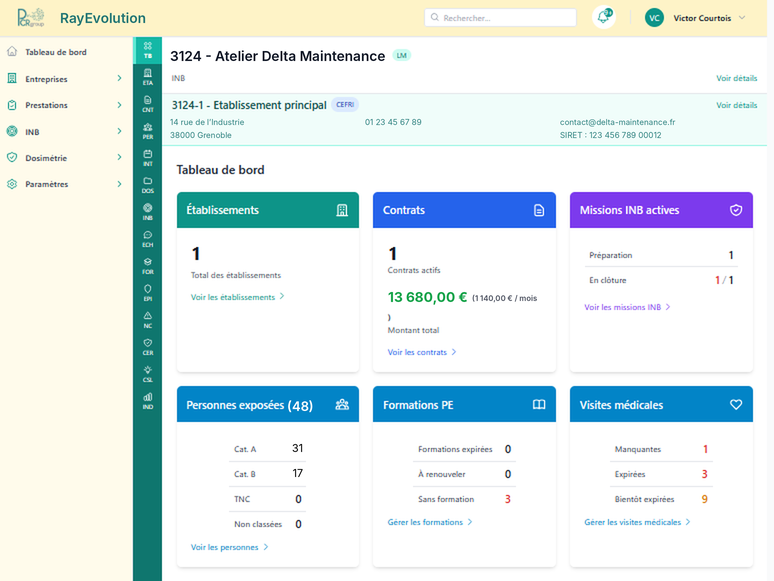Click the Manquantes value 1

(705, 449)
